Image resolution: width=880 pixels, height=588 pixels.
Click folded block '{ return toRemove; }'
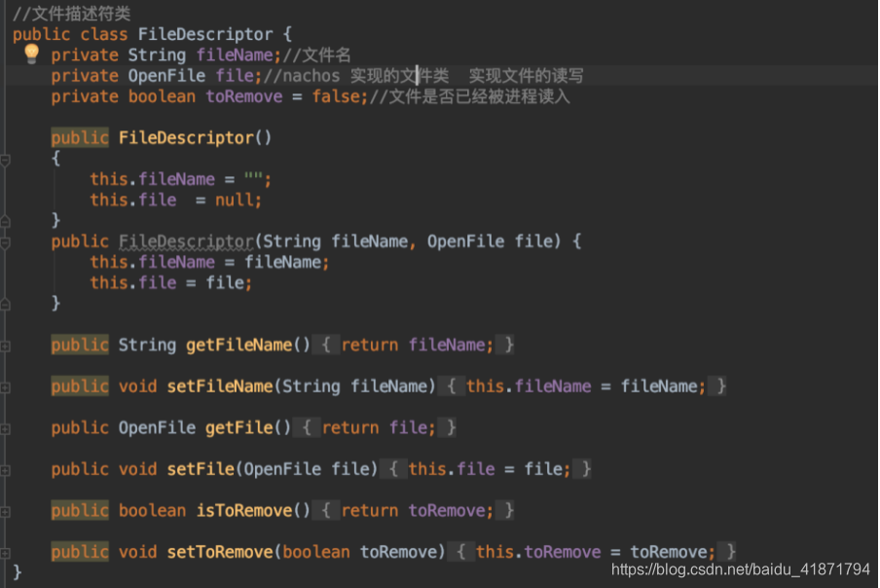click(x=414, y=510)
